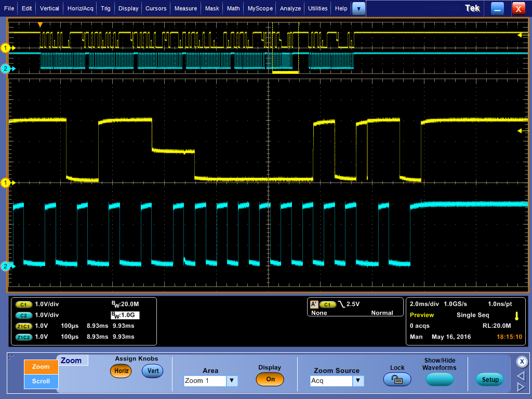532x399 pixels.
Task: Assign knobs to Horiz
Action: coord(121,371)
